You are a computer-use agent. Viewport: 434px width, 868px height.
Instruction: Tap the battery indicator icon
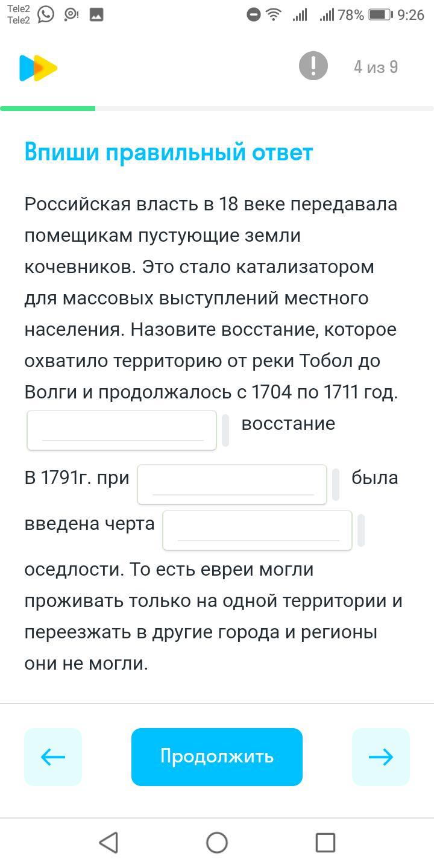click(380, 15)
